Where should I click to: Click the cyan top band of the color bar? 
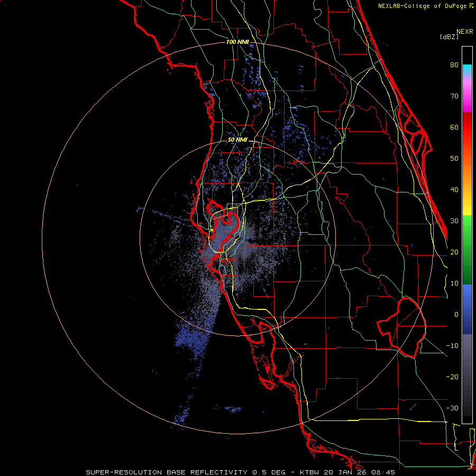(x=467, y=69)
